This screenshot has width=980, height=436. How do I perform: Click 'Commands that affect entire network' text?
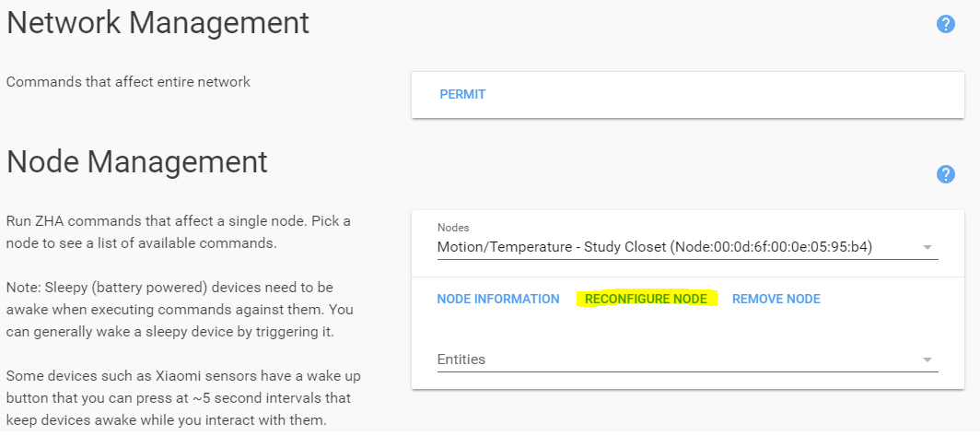click(128, 82)
